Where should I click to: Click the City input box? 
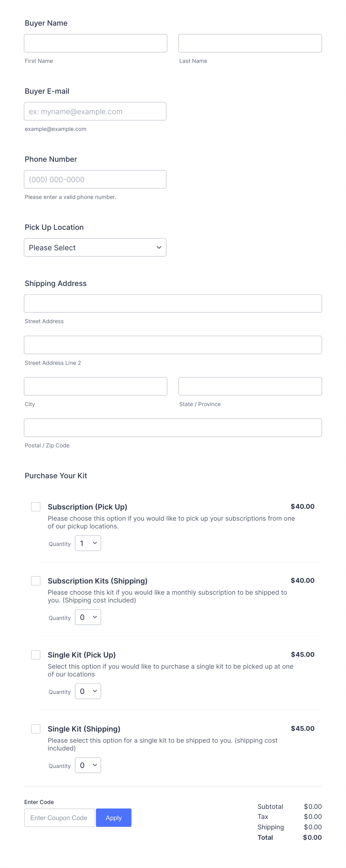click(95, 386)
